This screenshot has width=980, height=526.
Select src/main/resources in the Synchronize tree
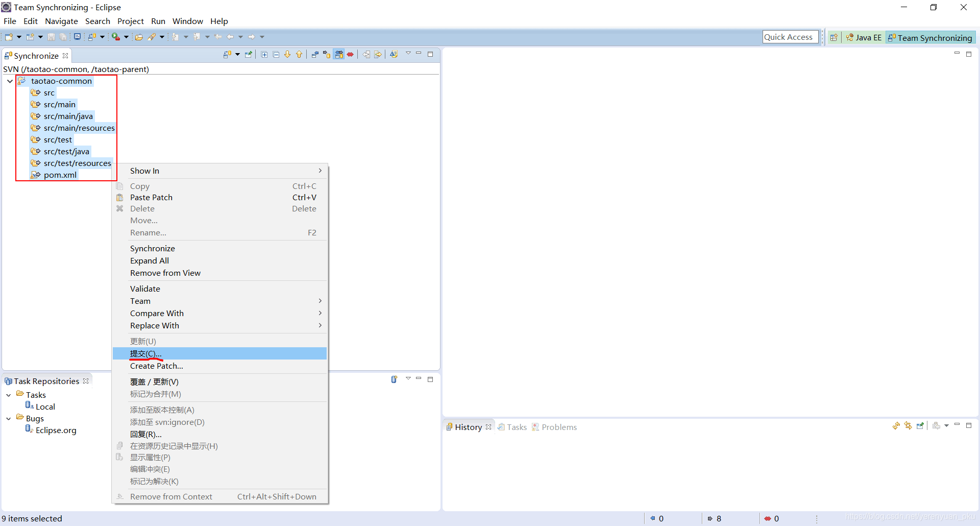(x=79, y=128)
